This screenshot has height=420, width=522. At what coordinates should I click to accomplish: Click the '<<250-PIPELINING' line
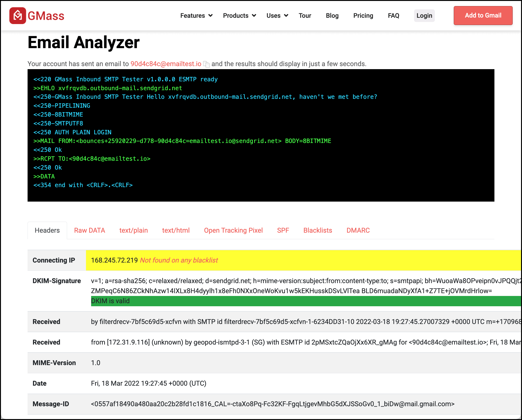pyautogui.click(x=62, y=106)
